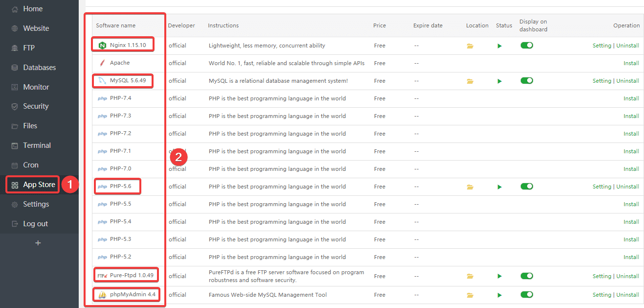Toggle Nginx display on dashboard switch
The image size is (644, 308).
tap(527, 46)
